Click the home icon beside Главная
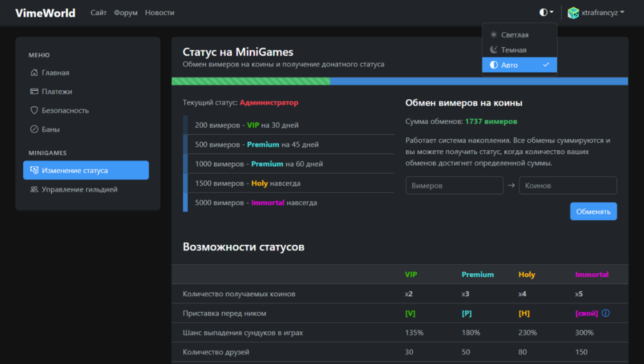The height and width of the screenshot is (364, 644). (x=34, y=73)
